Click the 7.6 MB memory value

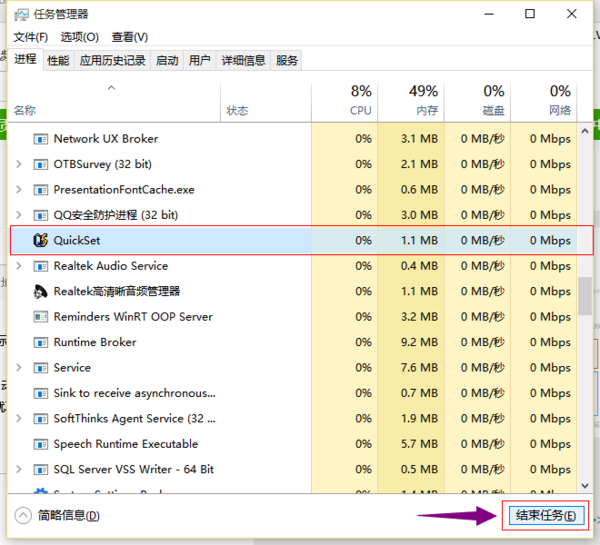(419, 367)
